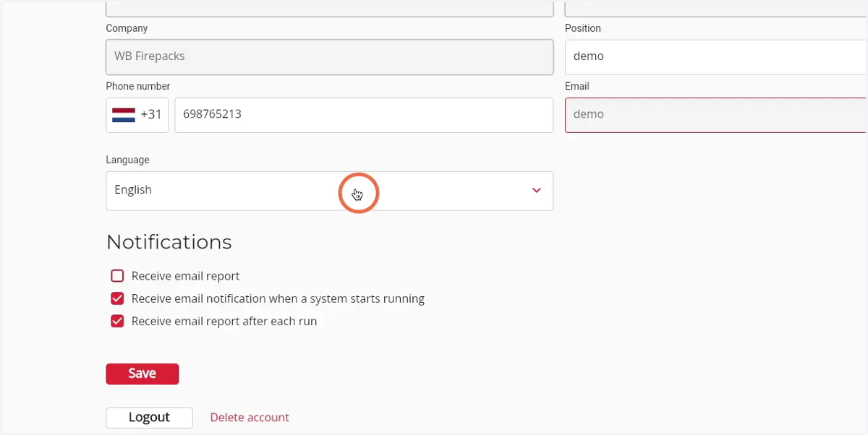Click the Notifications heading
This screenshot has width=868, height=435.
coord(169,242)
